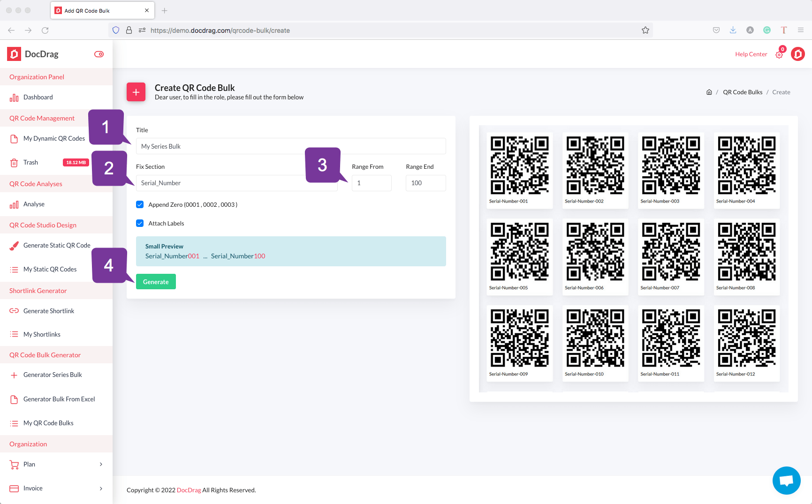This screenshot has width=812, height=504.
Task: Click the Generate Static QR Code brush icon
Action: coord(14,246)
